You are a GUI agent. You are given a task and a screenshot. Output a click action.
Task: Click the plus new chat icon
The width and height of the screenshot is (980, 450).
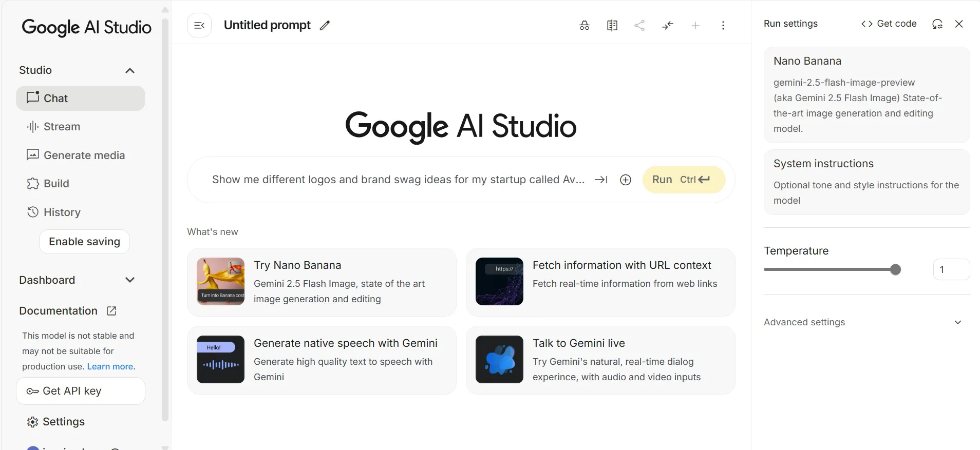(x=695, y=25)
